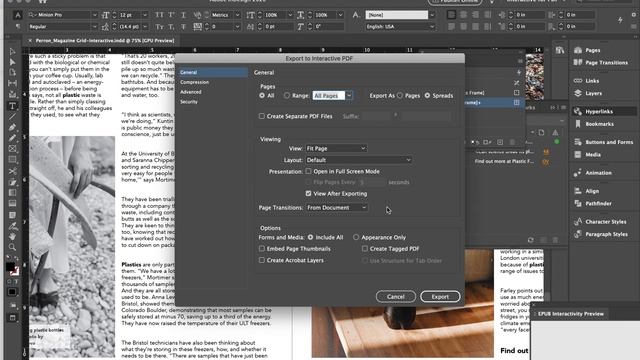Select the Line tool
The height and width of the screenshot is (360, 640).
click(12, 117)
